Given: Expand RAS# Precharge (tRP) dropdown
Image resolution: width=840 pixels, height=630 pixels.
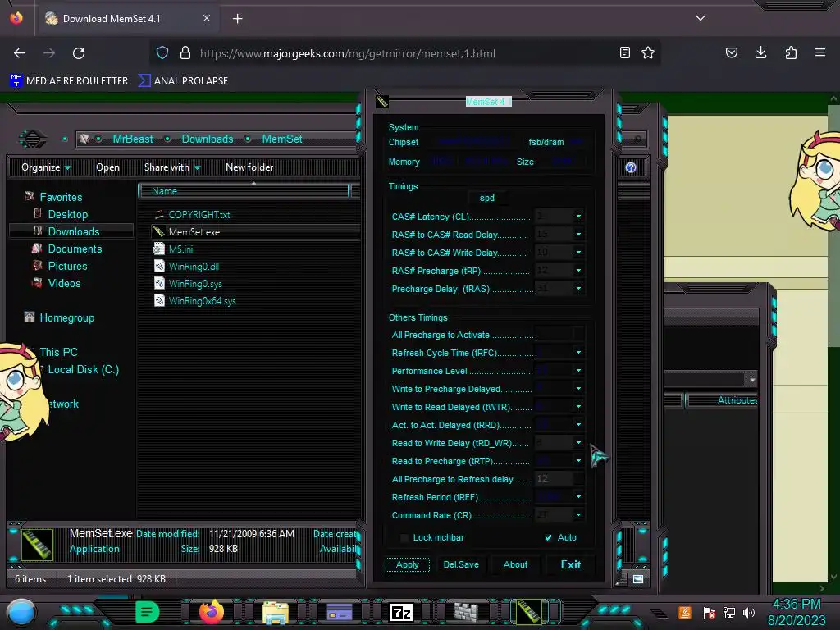Looking at the screenshot, I should coord(578,271).
